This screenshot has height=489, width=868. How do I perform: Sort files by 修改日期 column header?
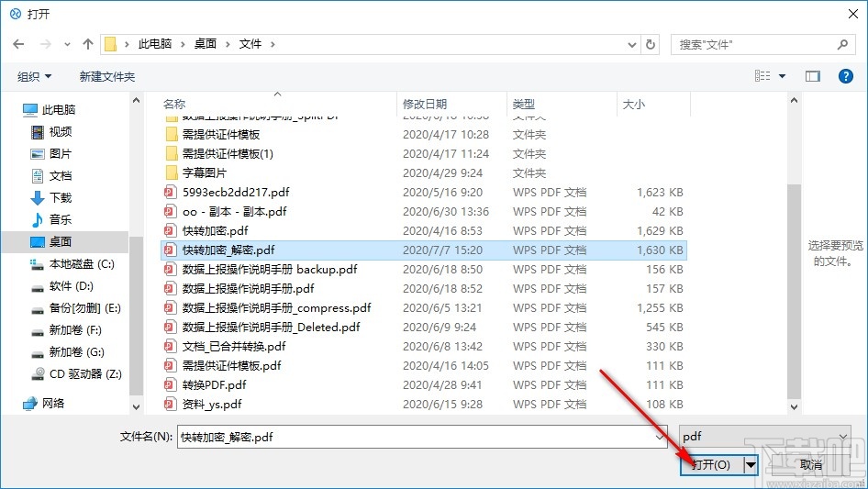coord(425,104)
